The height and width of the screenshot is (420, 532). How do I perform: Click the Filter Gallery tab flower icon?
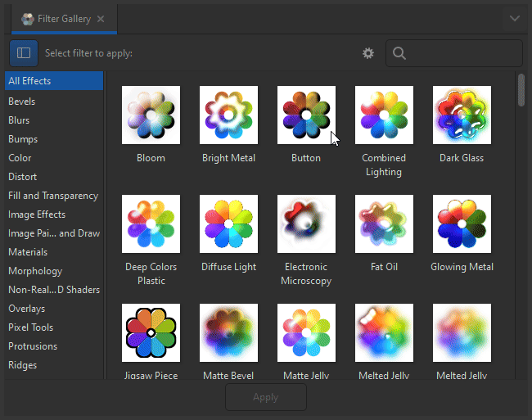[28, 19]
